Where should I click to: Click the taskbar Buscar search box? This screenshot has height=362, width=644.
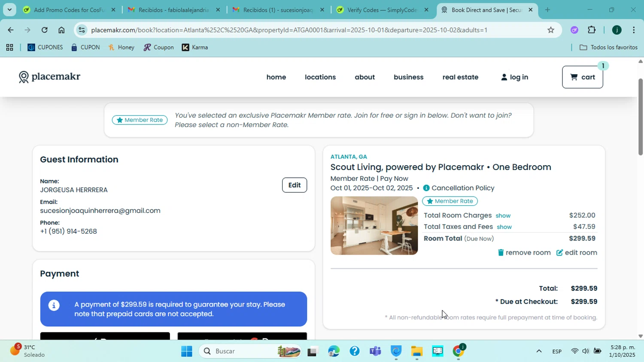pyautogui.click(x=250, y=351)
